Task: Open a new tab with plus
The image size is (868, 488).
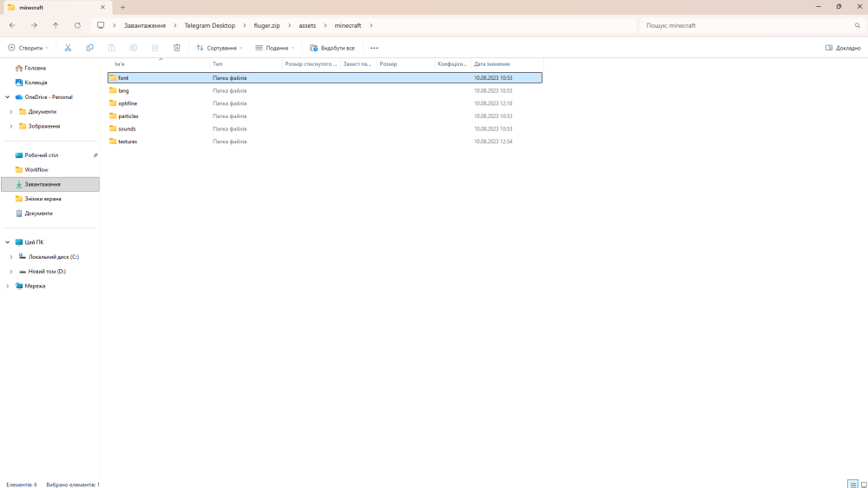Action: [x=123, y=7]
